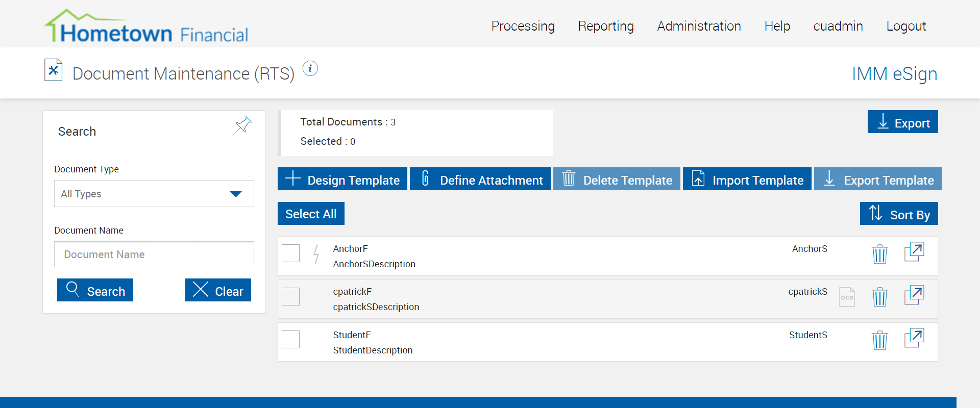Click into the Document Name field
The width and height of the screenshot is (980, 408).
coord(154,254)
